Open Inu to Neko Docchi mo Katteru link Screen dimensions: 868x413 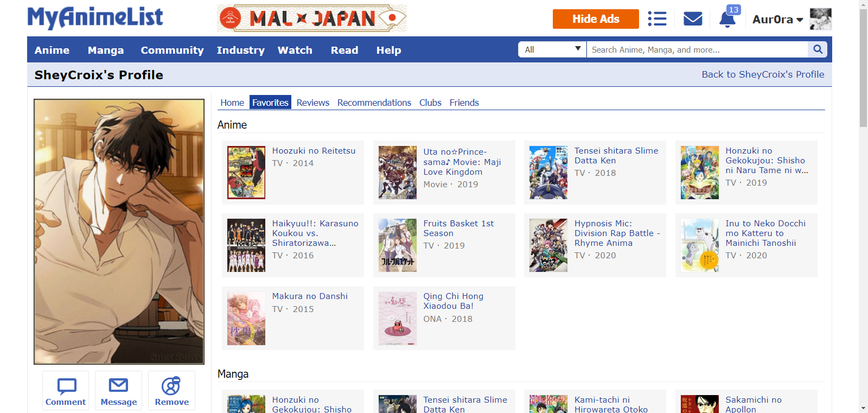point(765,233)
